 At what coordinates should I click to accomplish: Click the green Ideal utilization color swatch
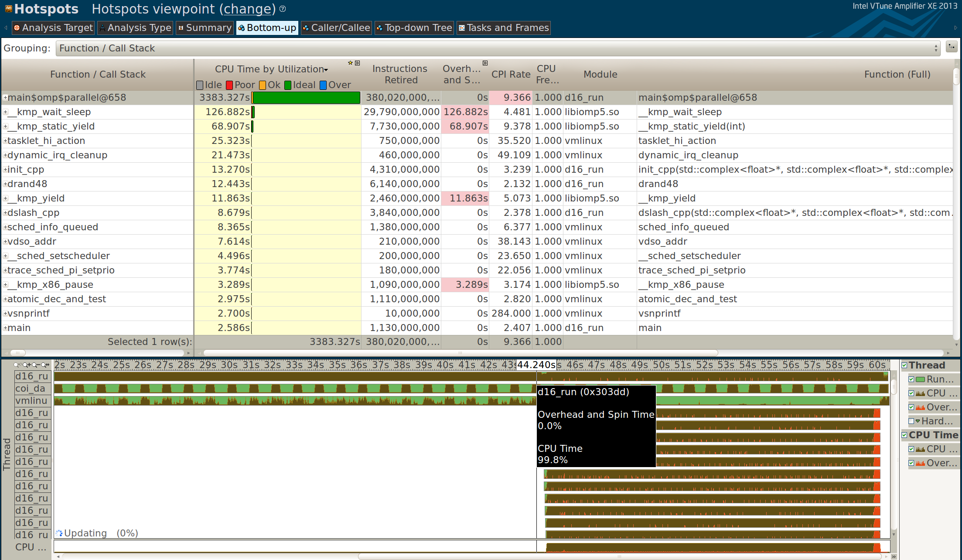(x=288, y=85)
